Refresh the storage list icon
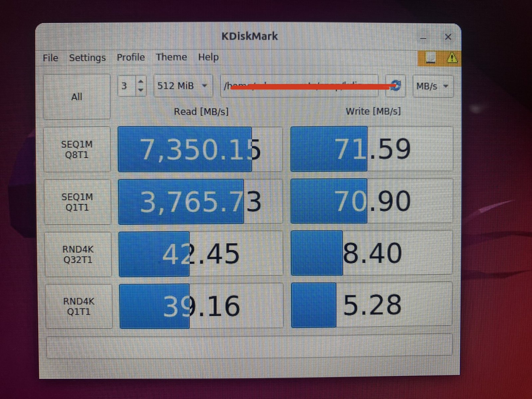 coord(395,86)
